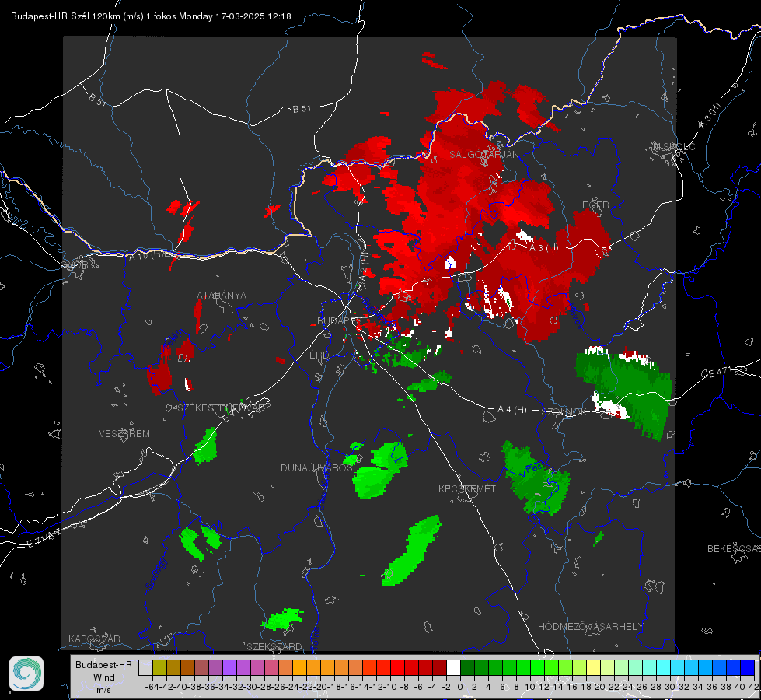Pick the yellow swatch between 18 and 20
Screen dimensions: 761x700
click(x=593, y=668)
